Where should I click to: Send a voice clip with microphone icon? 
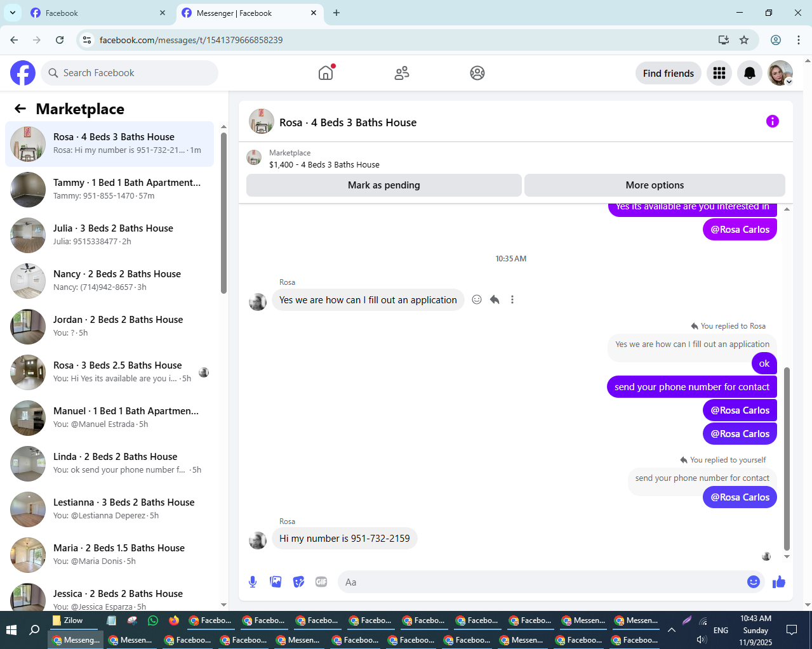point(253,582)
